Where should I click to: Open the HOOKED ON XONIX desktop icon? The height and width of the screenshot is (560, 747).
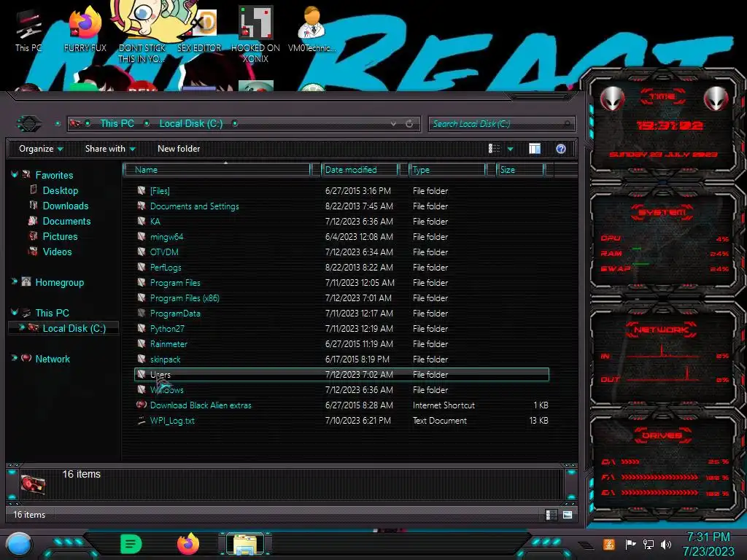tap(255, 34)
